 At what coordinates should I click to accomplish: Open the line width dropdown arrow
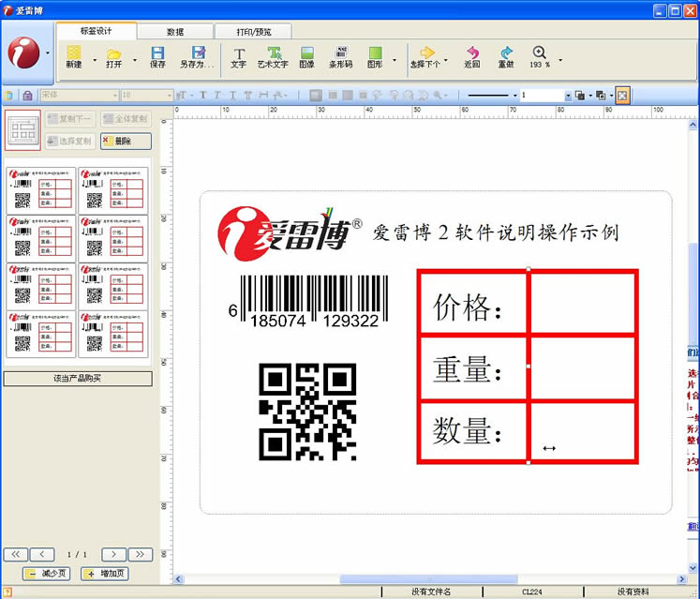[x=568, y=95]
